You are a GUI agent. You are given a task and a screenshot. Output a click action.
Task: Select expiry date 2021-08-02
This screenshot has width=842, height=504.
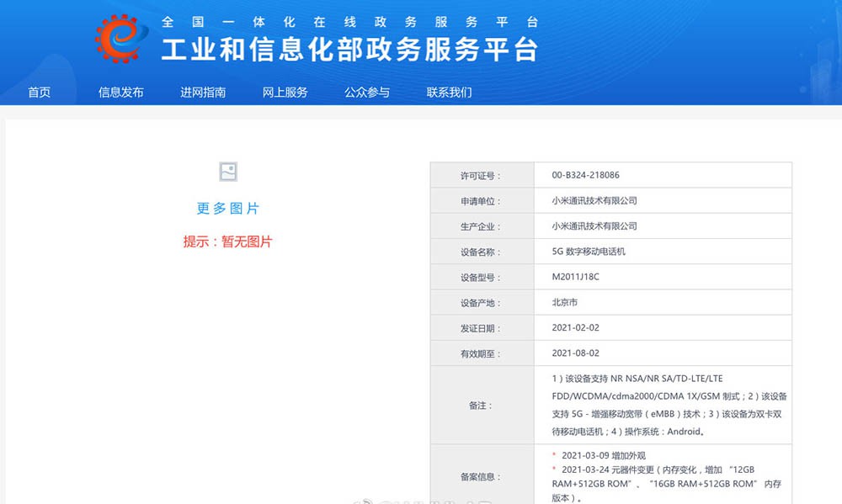(x=576, y=353)
